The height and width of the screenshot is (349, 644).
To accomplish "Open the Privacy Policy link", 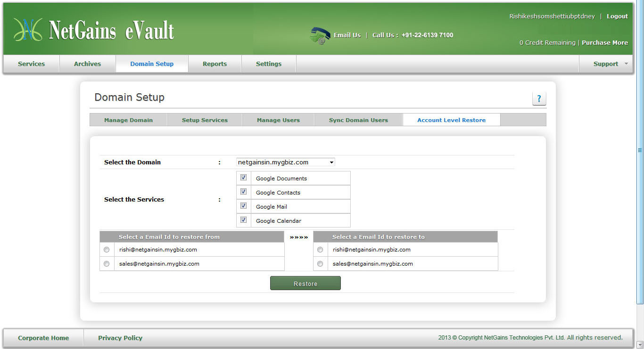I will [120, 338].
